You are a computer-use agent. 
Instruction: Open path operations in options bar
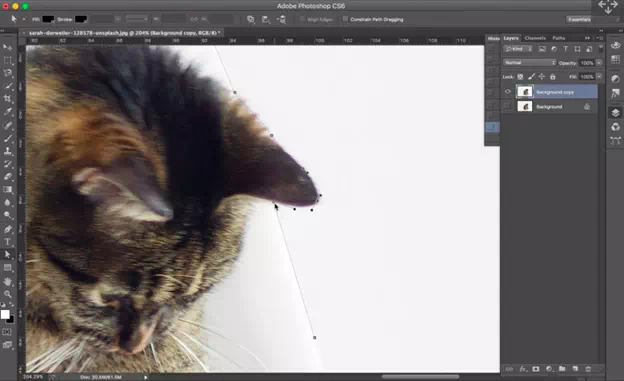click(x=251, y=20)
